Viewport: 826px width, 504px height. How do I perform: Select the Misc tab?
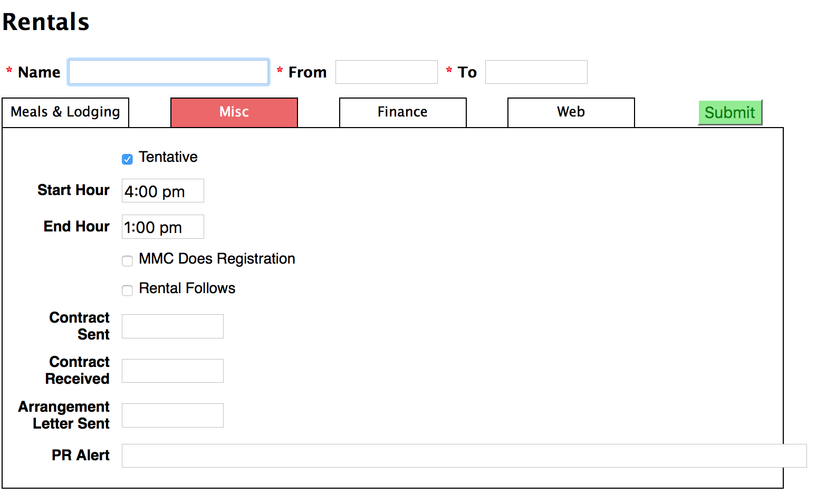click(x=234, y=112)
